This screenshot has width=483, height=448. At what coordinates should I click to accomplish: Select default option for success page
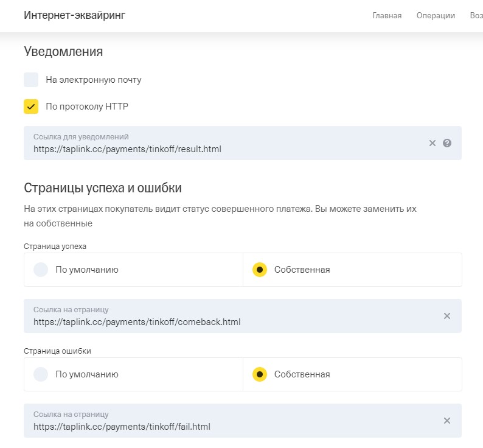click(x=41, y=270)
